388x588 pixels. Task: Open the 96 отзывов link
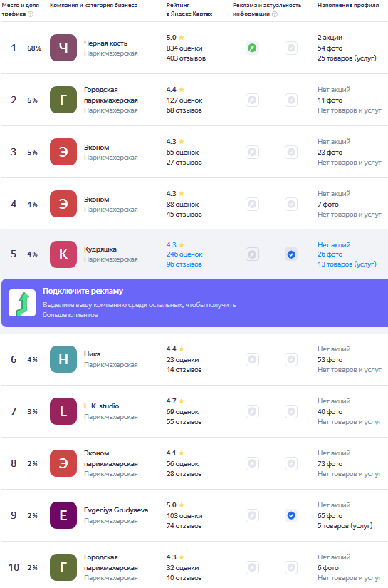(x=184, y=264)
